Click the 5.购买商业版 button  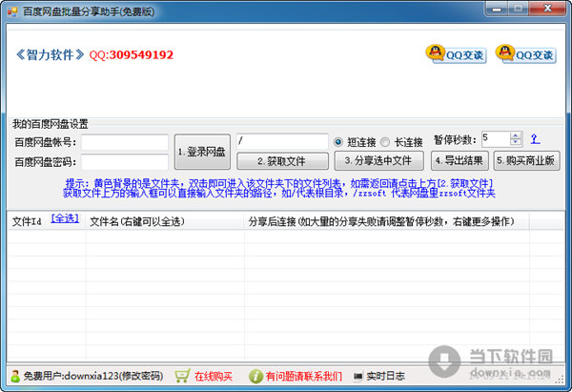click(x=527, y=160)
